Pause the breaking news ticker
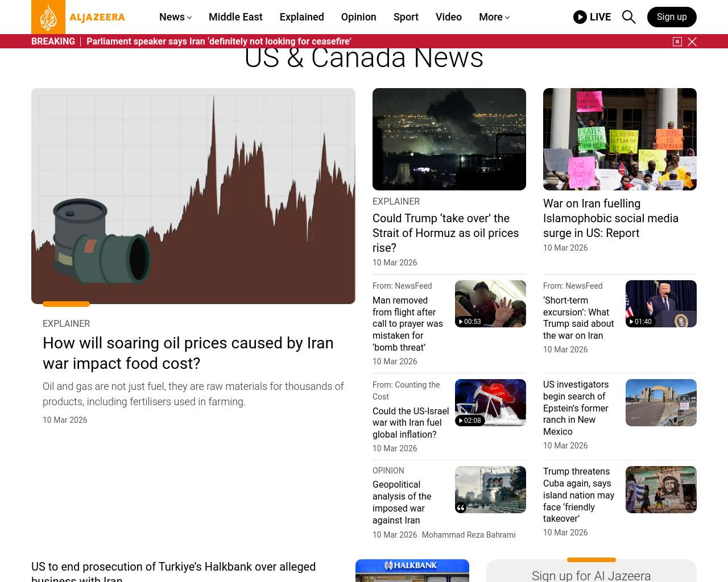This screenshot has height=582, width=728. click(x=677, y=41)
